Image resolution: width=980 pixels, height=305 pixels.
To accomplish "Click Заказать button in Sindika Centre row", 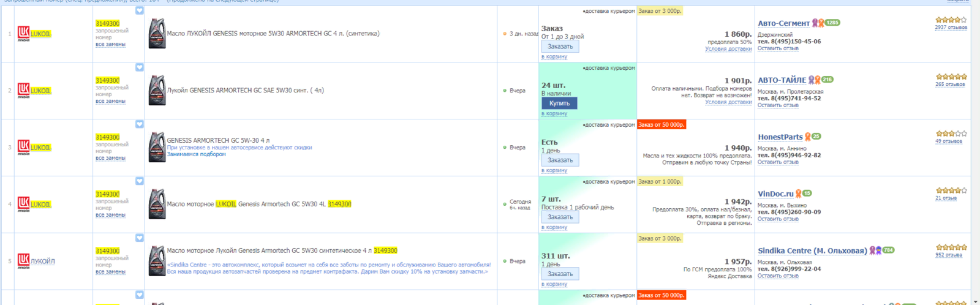I will (560, 274).
